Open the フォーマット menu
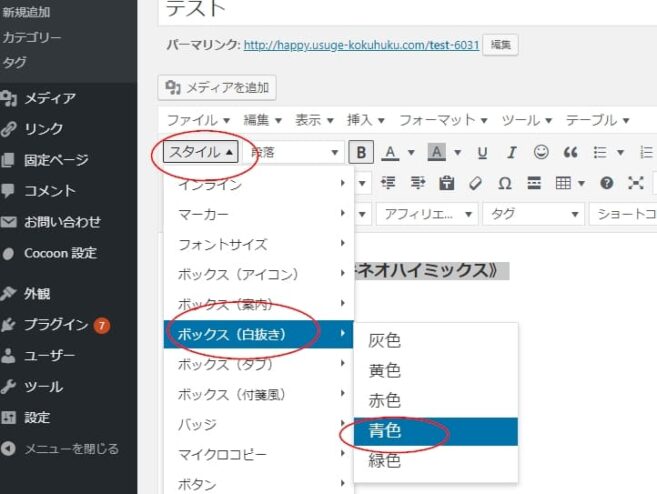Image resolution: width=657 pixels, height=494 pixels. pyautogui.click(x=443, y=120)
